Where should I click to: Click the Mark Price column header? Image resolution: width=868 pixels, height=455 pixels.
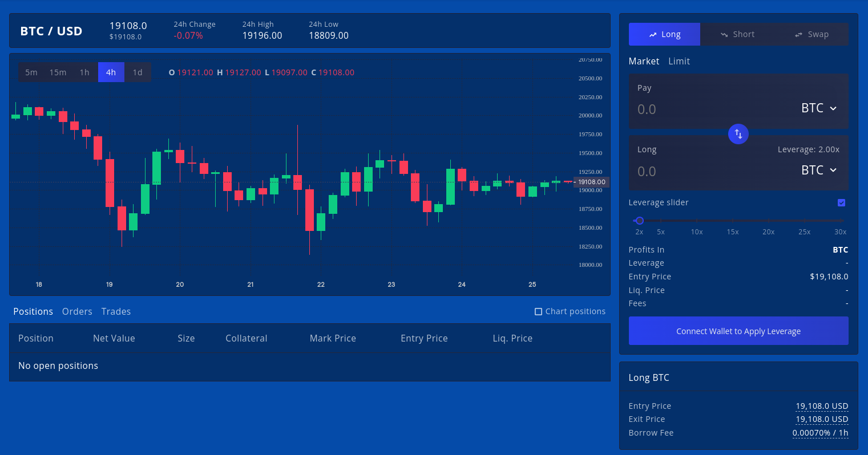coord(333,338)
